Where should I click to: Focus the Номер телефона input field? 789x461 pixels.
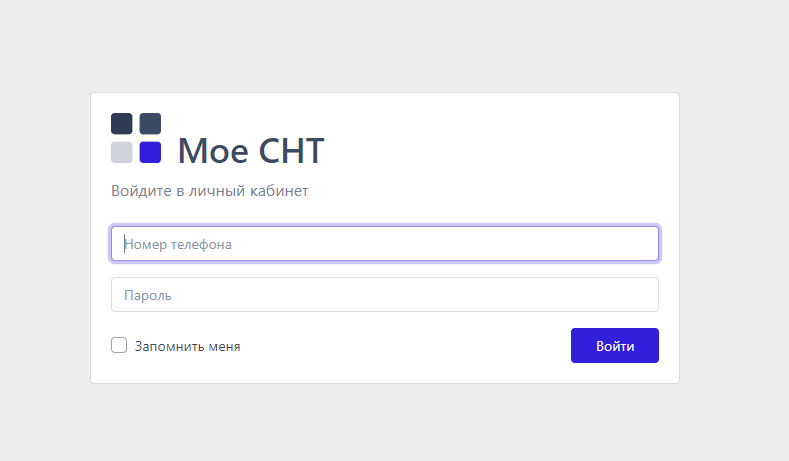click(x=385, y=243)
